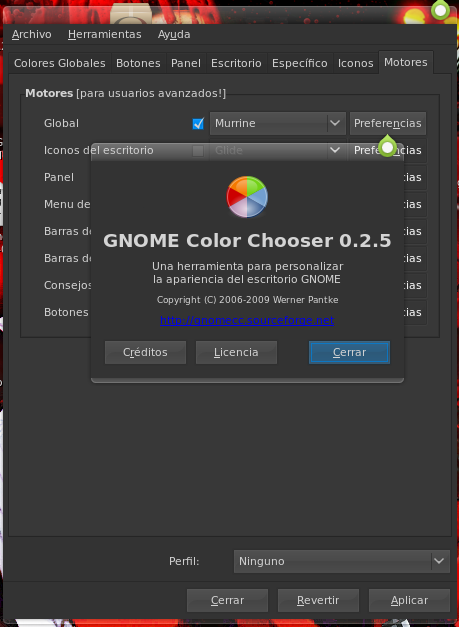Toggle the Global engine checkbox
Image resolution: width=459 pixels, height=627 pixels.
coord(198,124)
